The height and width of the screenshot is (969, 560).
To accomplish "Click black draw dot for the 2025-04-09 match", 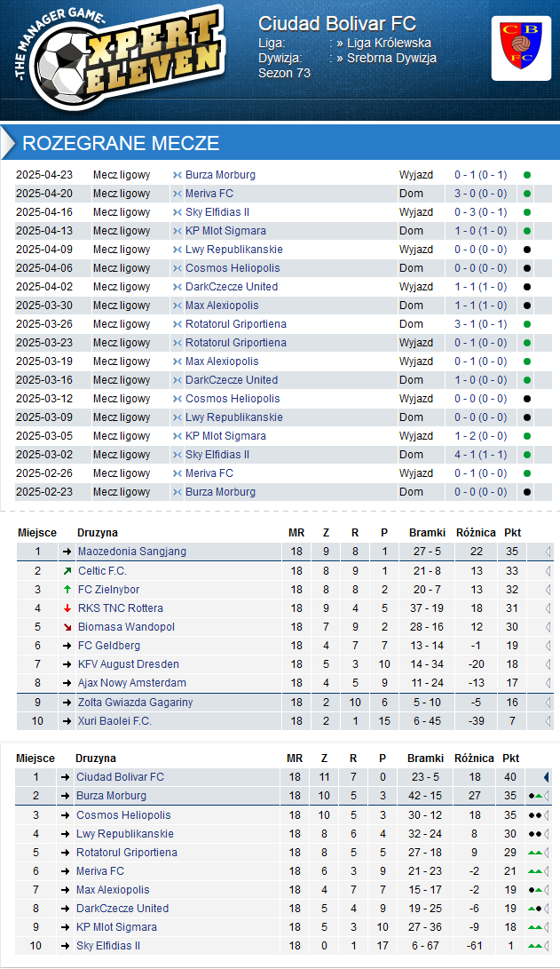I will point(527,250).
